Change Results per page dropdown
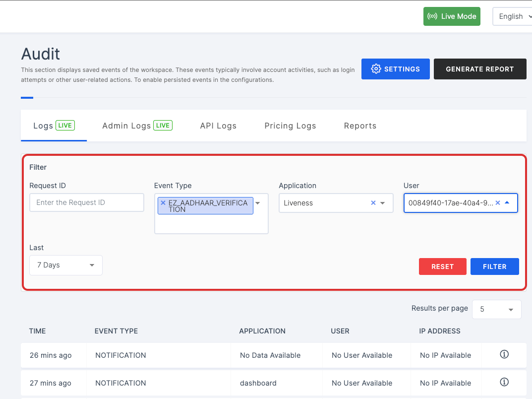The width and height of the screenshot is (532, 399). tap(496, 309)
